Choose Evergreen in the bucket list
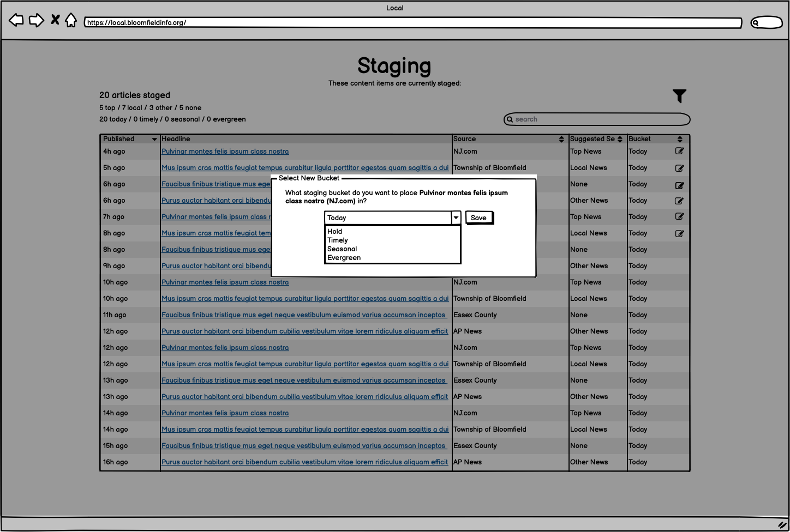The width and height of the screenshot is (790, 532). coord(344,258)
